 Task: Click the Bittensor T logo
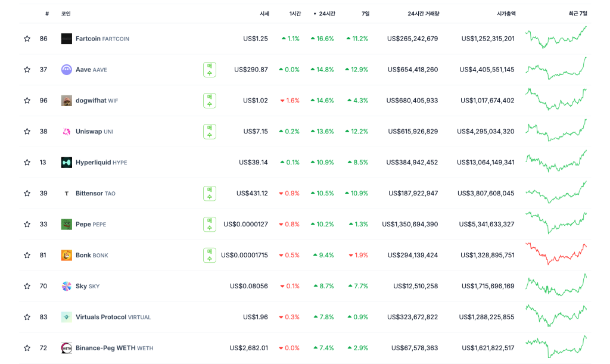pyautogui.click(x=67, y=193)
